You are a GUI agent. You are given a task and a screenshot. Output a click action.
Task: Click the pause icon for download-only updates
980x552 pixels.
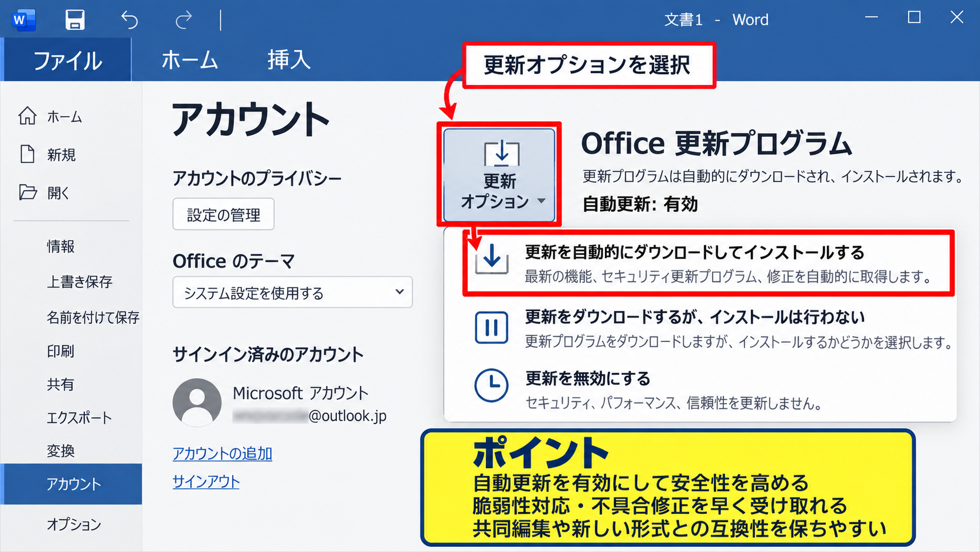pos(491,327)
